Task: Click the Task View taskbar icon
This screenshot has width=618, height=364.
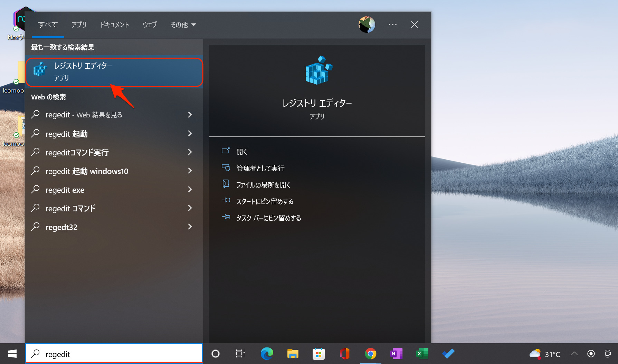Action: coord(240,354)
